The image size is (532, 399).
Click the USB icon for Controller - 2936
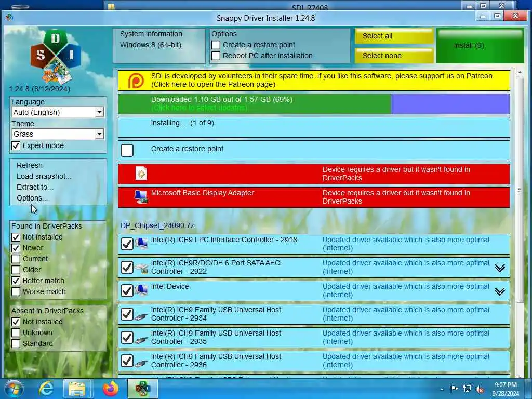(x=141, y=363)
